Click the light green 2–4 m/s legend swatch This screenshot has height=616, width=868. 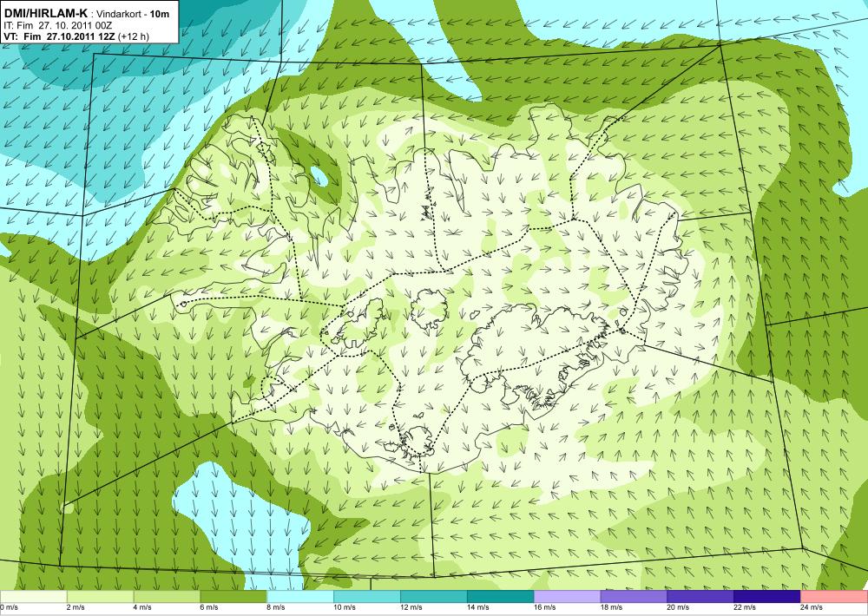pos(100,597)
